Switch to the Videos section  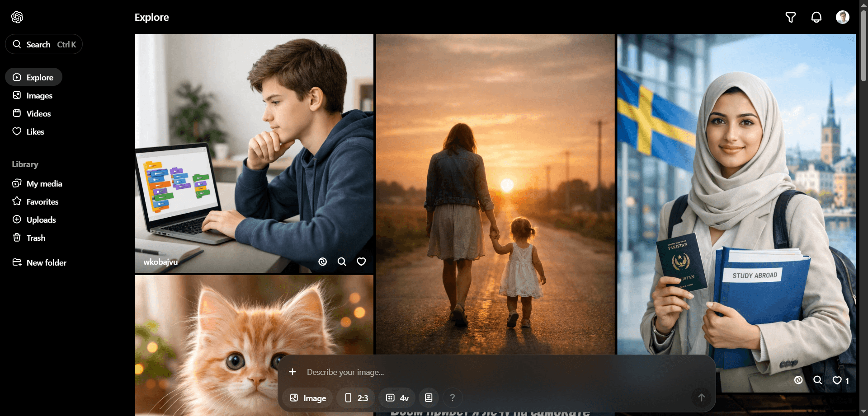(38, 113)
